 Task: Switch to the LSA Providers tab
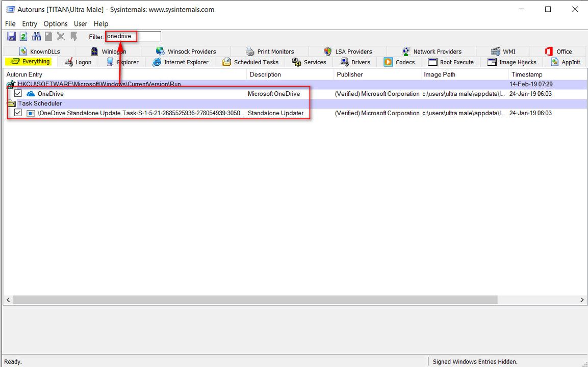point(348,51)
